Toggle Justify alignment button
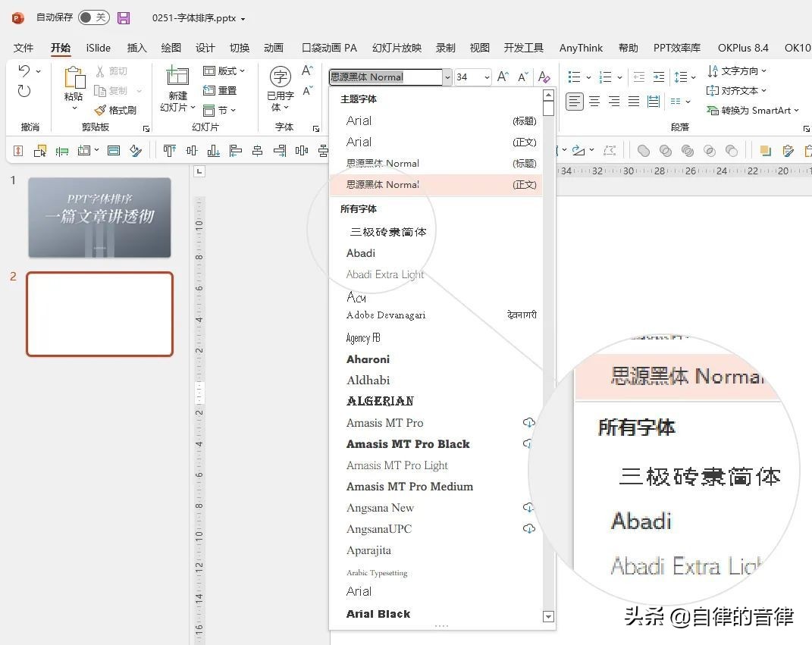The height and width of the screenshot is (645, 812). (634, 102)
